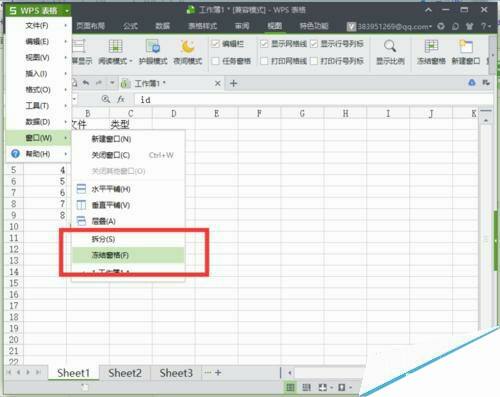500x397 pixels.
Task: Switch to normal view in status bar
Action: click(290, 387)
